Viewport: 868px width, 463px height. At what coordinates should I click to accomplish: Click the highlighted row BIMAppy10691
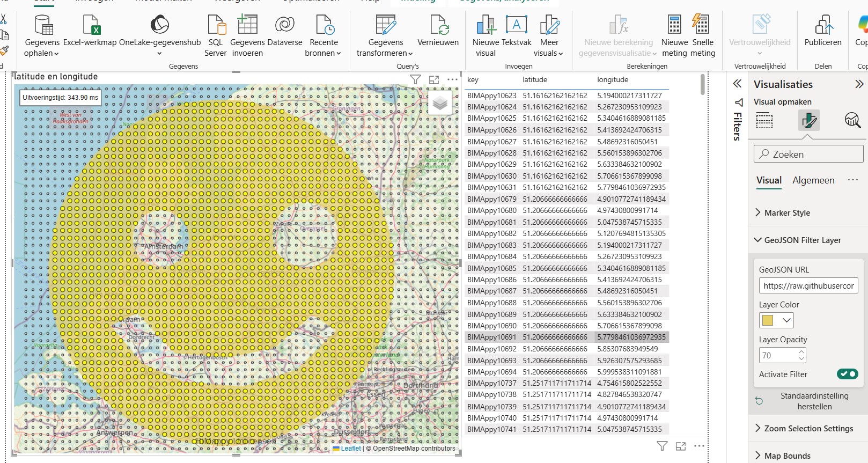567,337
